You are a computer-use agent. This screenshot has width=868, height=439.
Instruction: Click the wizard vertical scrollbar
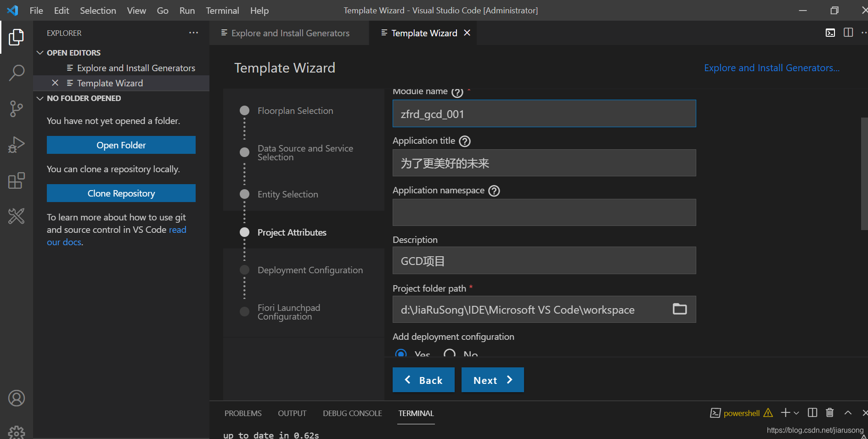pyautogui.click(x=864, y=174)
